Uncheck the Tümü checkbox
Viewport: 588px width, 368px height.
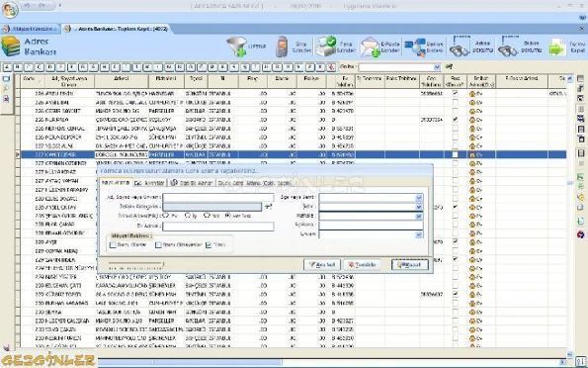click(x=209, y=244)
